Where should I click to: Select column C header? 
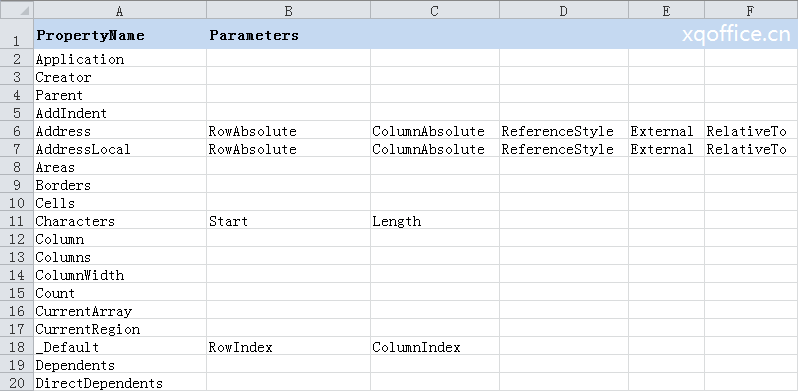click(x=435, y=10)
